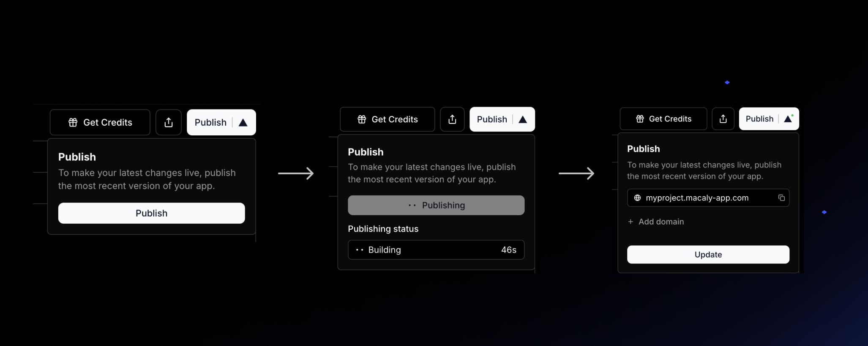Image resolution: width=868 pixels, height=346 pixels.
Task: Click the gift icon next to Get Credits
Action: click(x=72, y=122)
